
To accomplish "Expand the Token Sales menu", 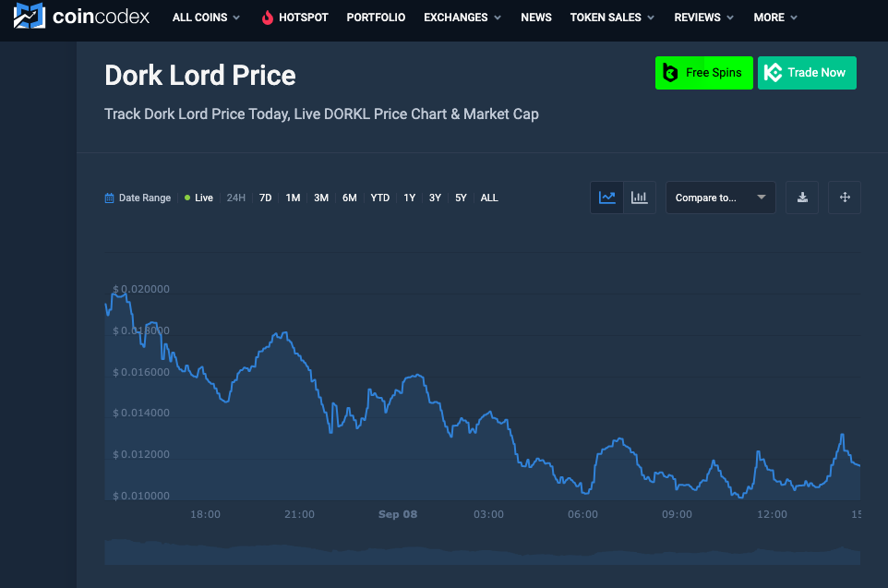I will (x=612, y=18).
